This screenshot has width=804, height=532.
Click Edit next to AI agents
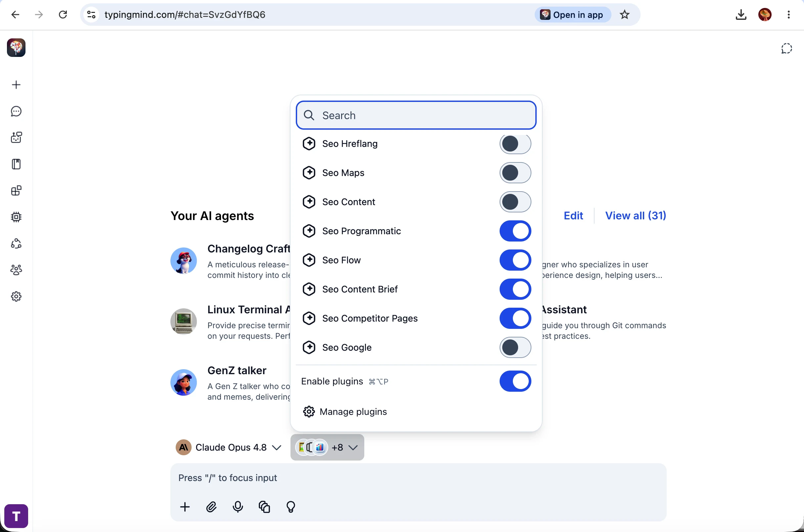573,216
